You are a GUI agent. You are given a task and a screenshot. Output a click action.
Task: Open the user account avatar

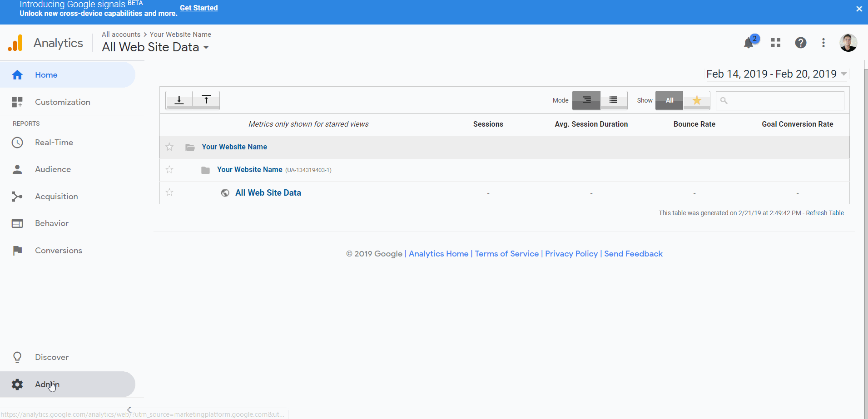pyautogui.click(x=848, y=43)
